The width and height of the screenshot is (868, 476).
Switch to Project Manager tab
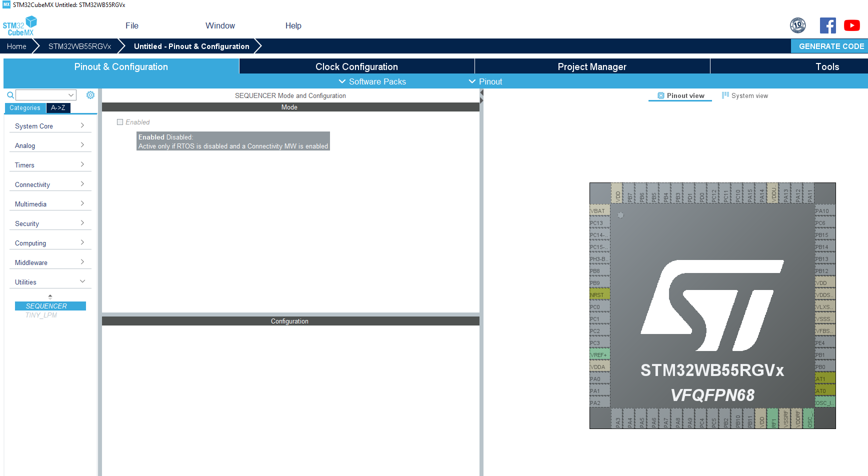592,66
